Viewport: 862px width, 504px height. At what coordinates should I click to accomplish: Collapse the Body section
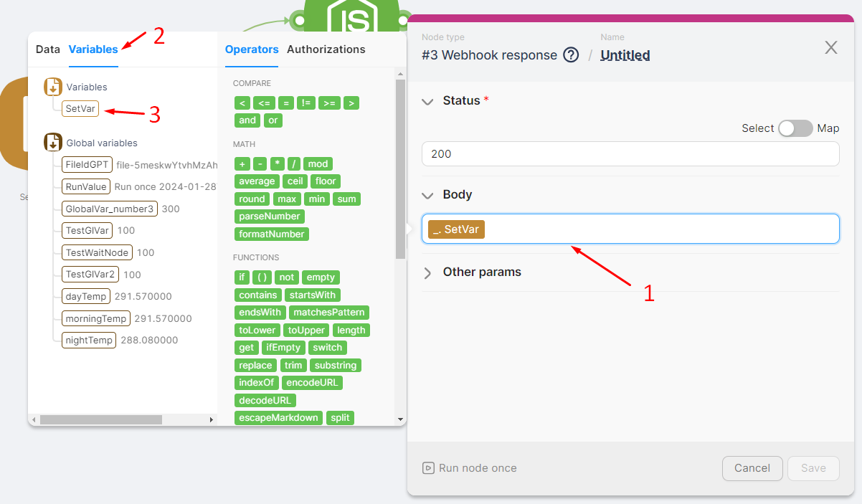tap(428, 195)
